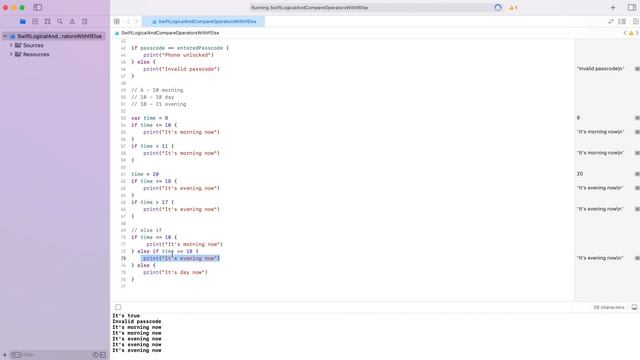Show quick look for line 55 morning result
This screenshot has width=640, height=360.
point(637,132)
